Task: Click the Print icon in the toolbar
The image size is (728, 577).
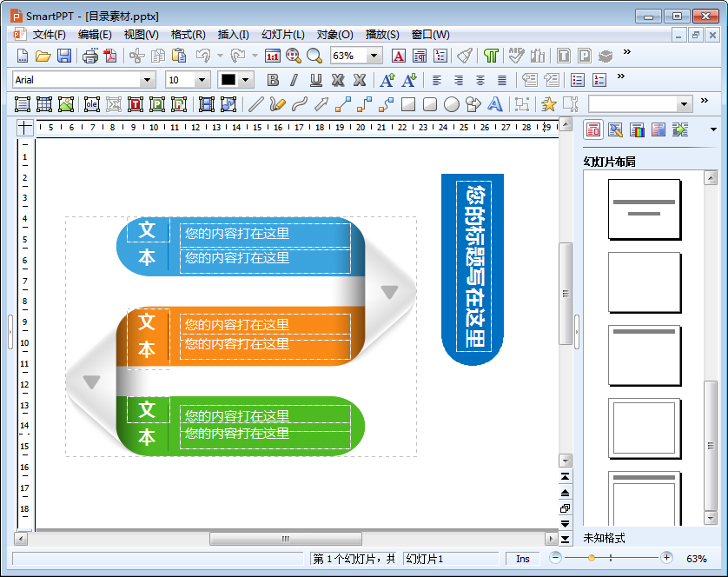Action: 89,56
